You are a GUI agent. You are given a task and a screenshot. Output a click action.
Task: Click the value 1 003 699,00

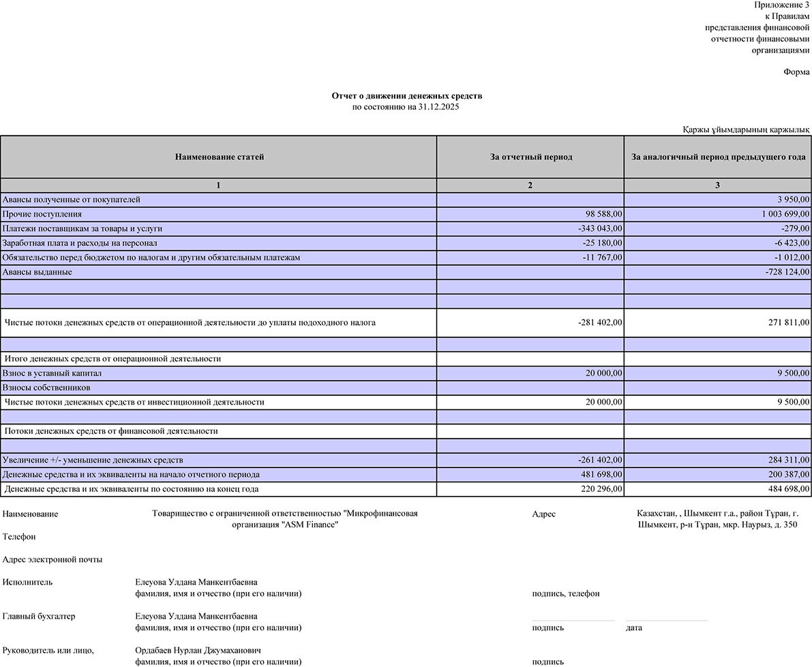click(785, 214)
